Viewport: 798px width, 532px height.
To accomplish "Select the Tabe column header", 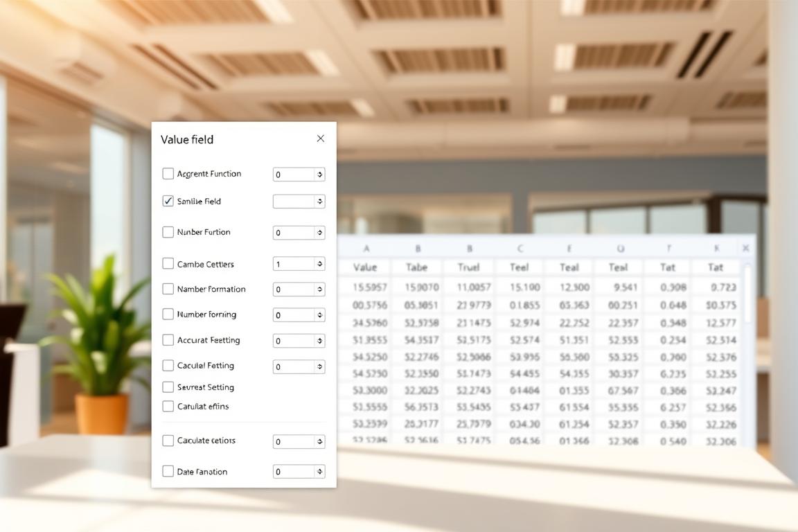I will pyautogui.click(x=416, y=267).
